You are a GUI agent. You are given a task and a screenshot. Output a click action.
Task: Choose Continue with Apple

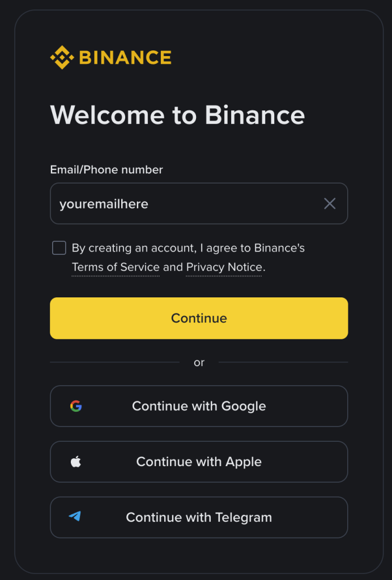(x=199, y=462)
